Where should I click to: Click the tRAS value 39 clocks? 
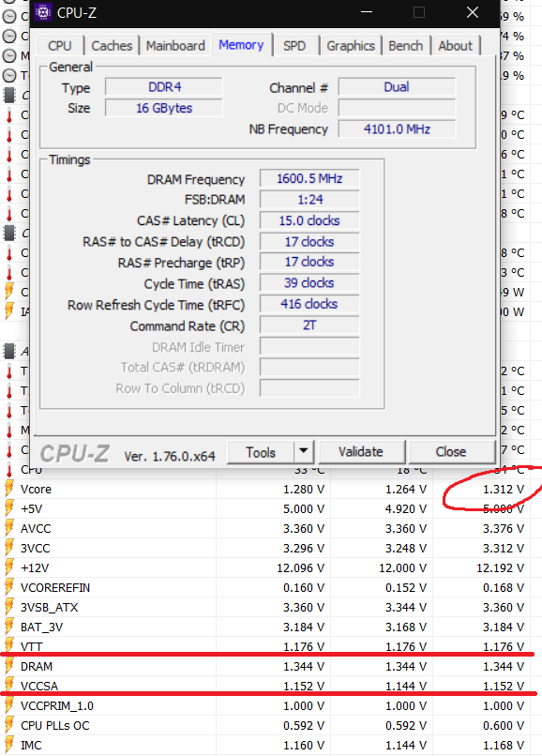[x=309, y=283]
